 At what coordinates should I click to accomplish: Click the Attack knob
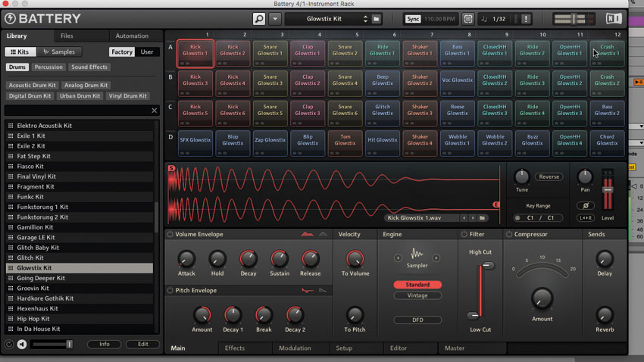(186, 259)
